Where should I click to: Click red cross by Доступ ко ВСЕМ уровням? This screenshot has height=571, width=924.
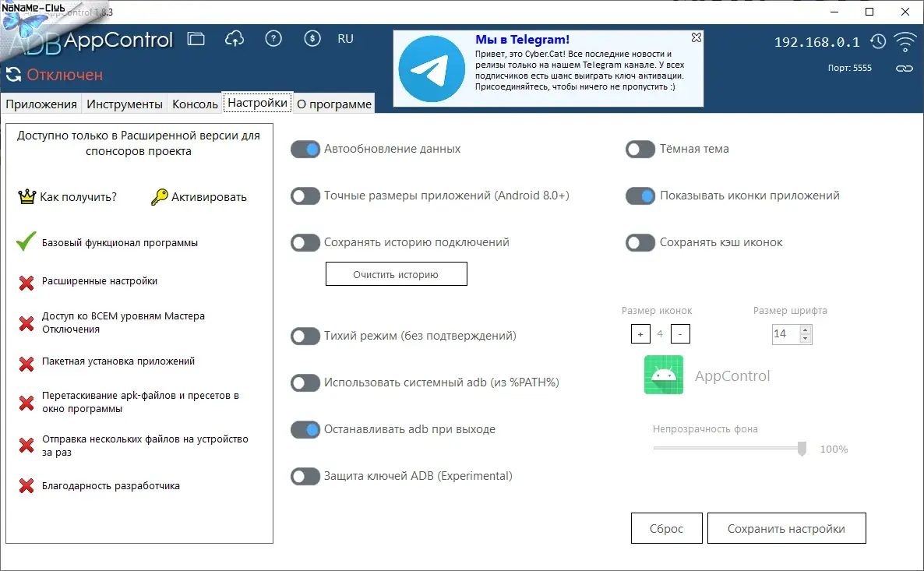tap(26, 323)
